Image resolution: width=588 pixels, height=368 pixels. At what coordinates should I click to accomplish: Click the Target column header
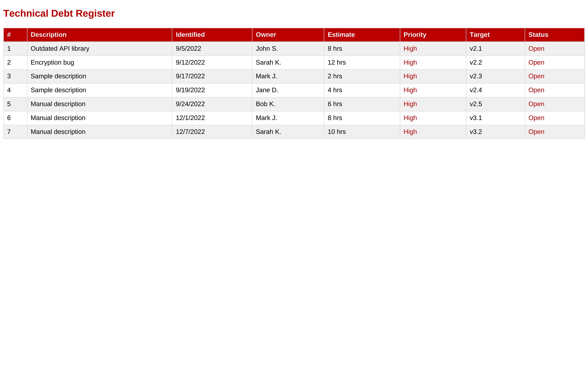pyautogui.click(x=495, y=35)
